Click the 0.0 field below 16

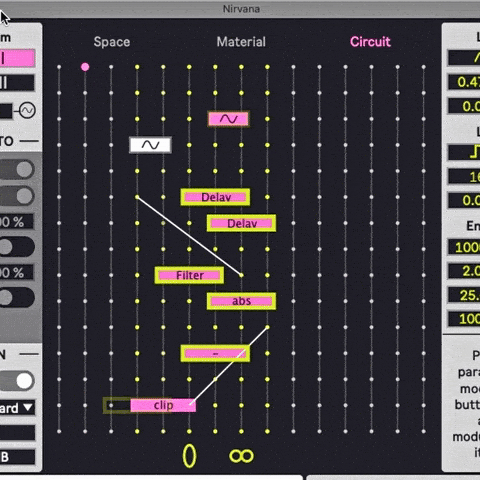point(464,201)
